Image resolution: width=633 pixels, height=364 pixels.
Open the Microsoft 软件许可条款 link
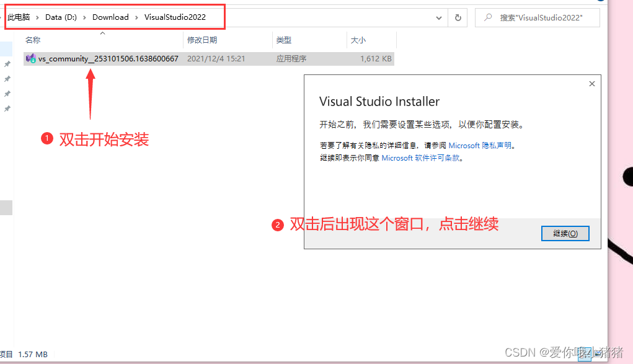421,158
